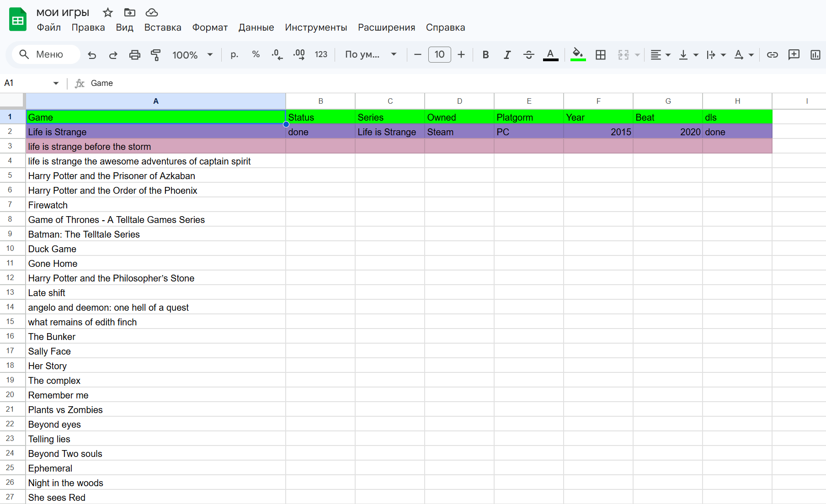This screenshot has height=504, width=826.
Task: Select the paint format roller tool
Action: coord(155,55)
